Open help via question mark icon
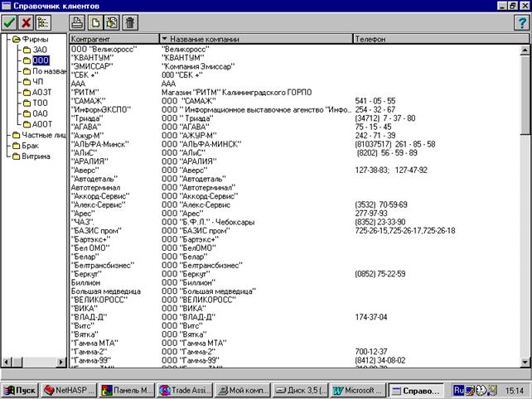This screenshot has width=532, height=399. (x=522, y=22)
